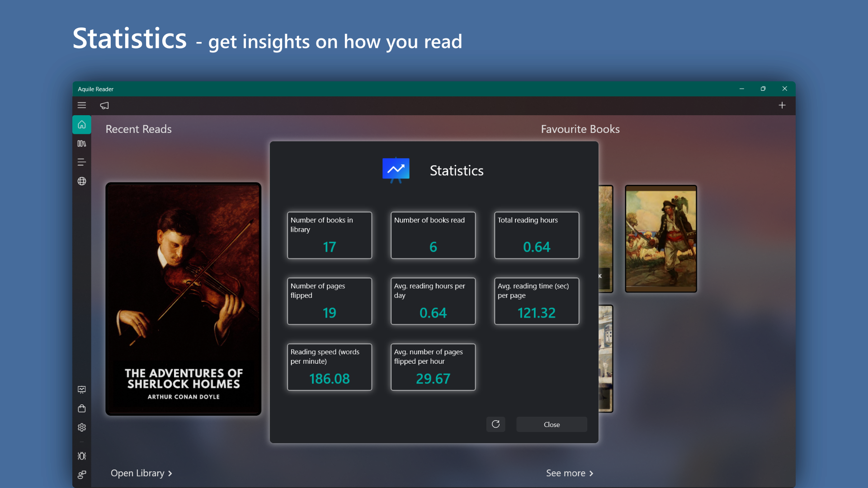The height and width of the screenshot is (488, 868).
Task: Report a bug using the bug icon
Action: [x=81, y=456]
